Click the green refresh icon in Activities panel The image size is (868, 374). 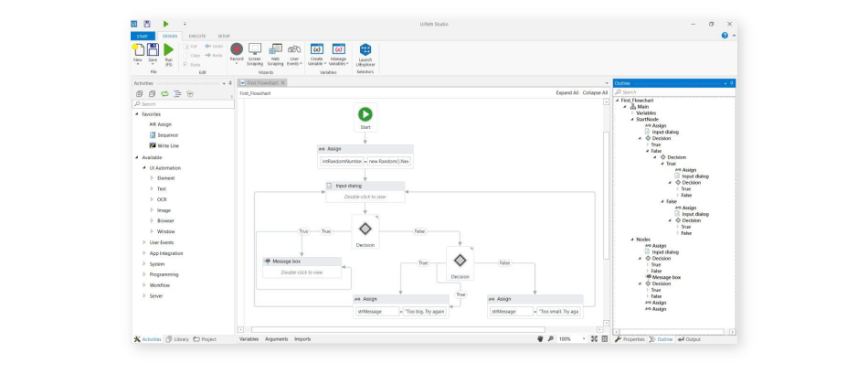tap(164, 93)
